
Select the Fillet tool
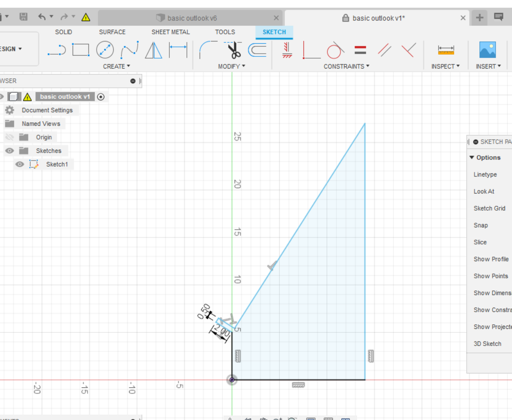click(208, 50)
